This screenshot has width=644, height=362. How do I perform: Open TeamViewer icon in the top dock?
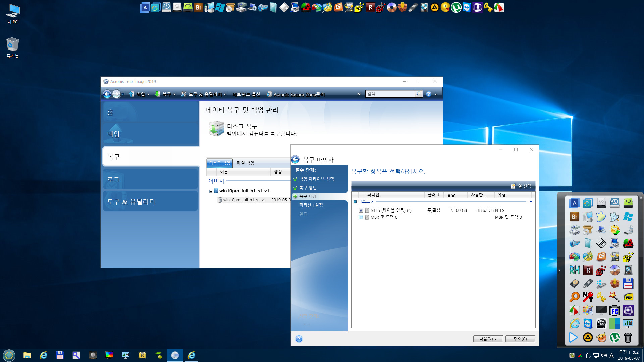[x=467, y=7]
